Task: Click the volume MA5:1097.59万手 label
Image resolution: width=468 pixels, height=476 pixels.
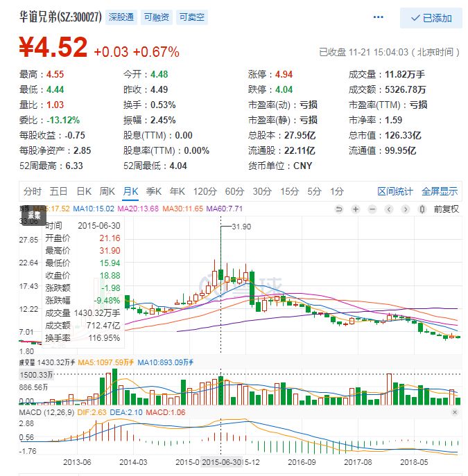Action: tap(105, 362)
